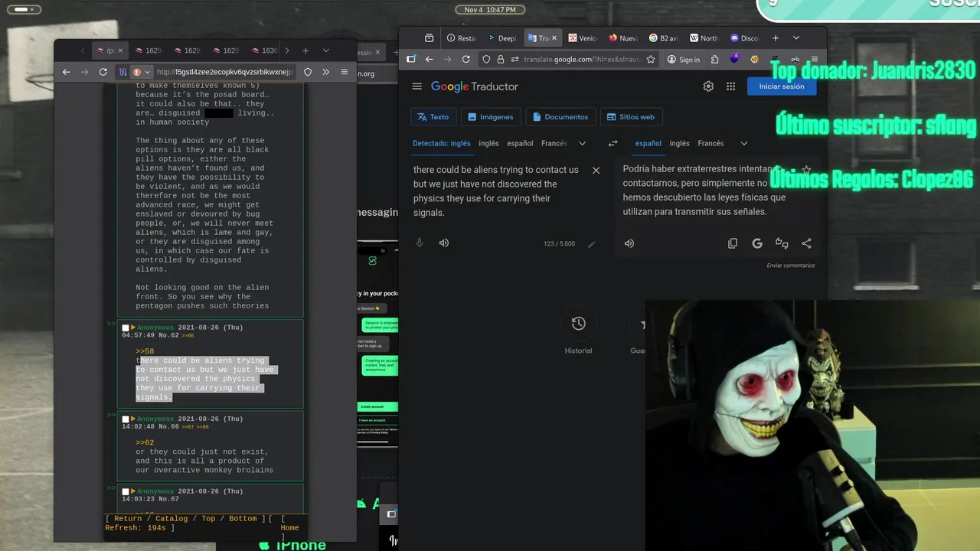This screenshot has width=980, height=551.
Task: Click the Sign in button in toolbar
Action: point(683,59)
